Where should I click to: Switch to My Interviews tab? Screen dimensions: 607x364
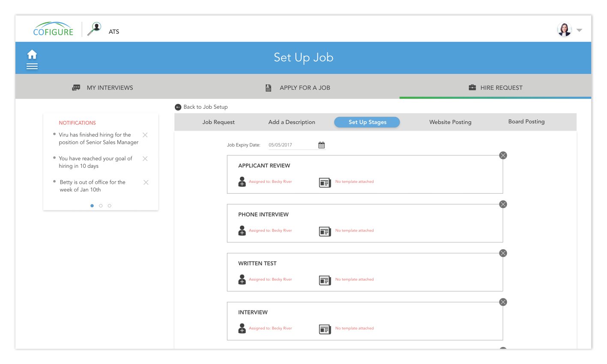(x=103, y=88)
